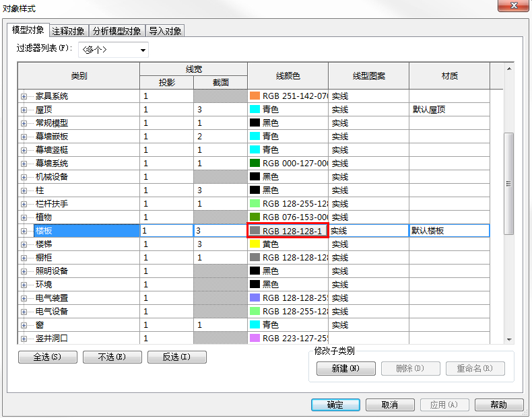The height and width of the screenshot is (418, 532).
Task: Expand the 电气装置 category row
Action: [x=24, y=298]
